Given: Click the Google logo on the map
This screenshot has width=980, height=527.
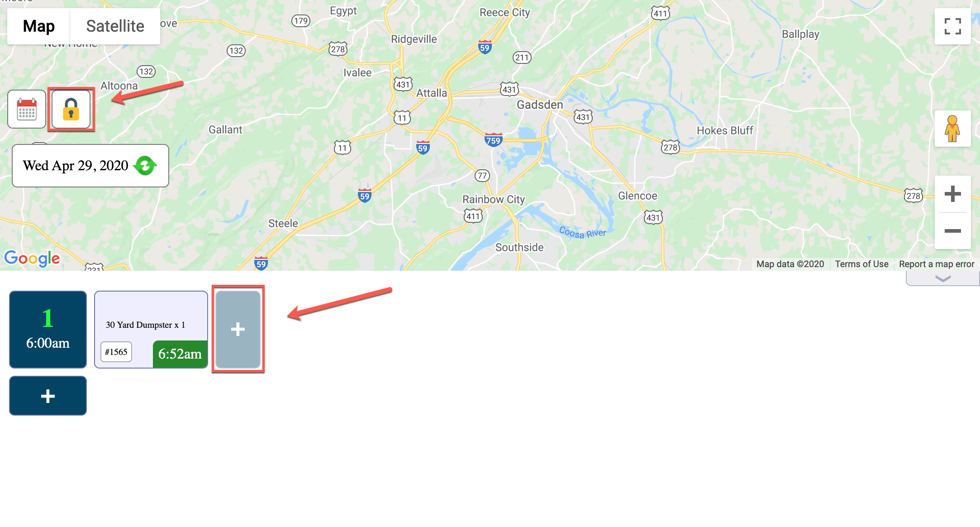Looking at the screenshot, I should [x=32, y=259].
